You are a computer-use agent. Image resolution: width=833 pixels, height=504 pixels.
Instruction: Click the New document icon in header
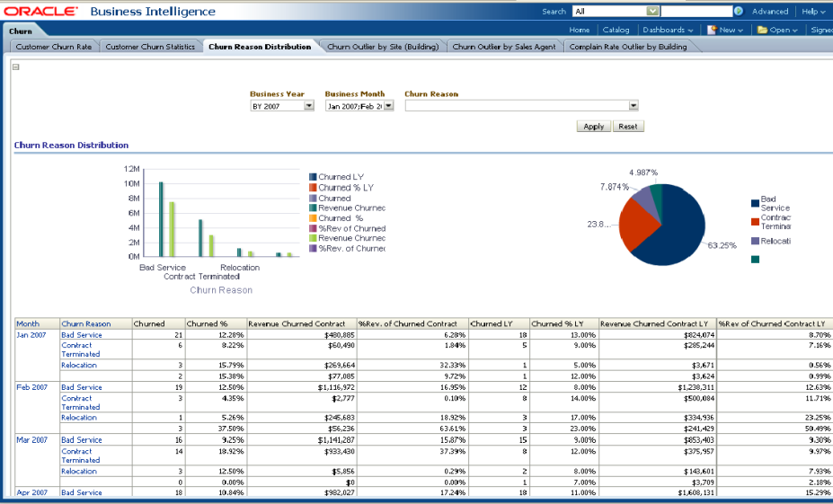pyautogui.click(x=712, y=30)
